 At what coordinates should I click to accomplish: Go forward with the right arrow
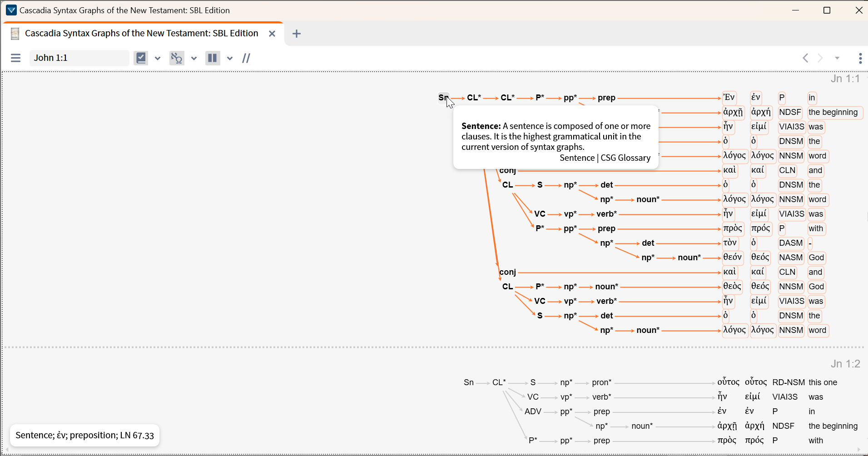tap(820, 58)
